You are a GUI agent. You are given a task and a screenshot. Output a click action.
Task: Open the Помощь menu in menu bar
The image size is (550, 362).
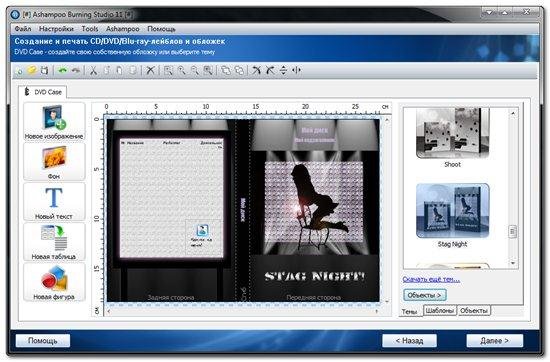click(161, 29)
